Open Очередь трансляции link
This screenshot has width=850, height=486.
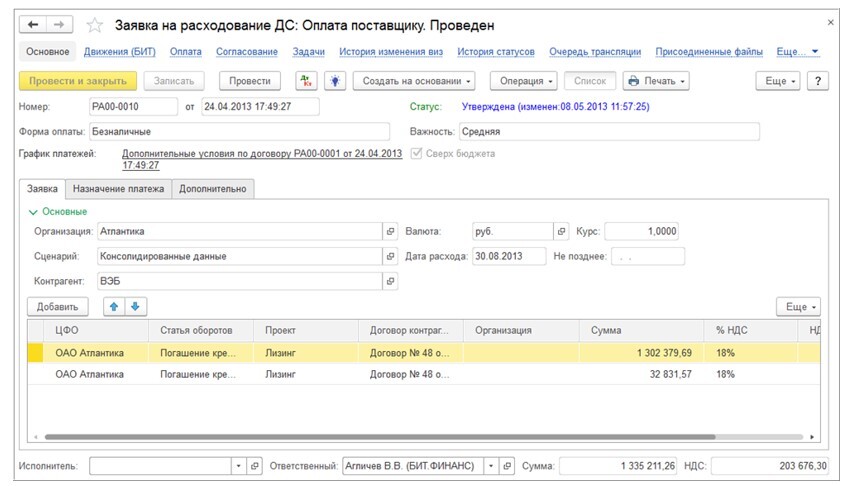595,51
